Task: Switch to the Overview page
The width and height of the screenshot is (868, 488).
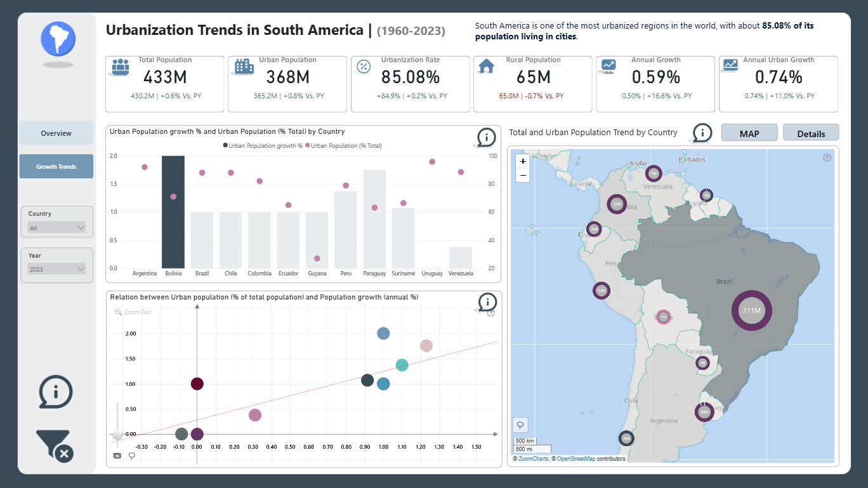Action: [x=56, y=133]
